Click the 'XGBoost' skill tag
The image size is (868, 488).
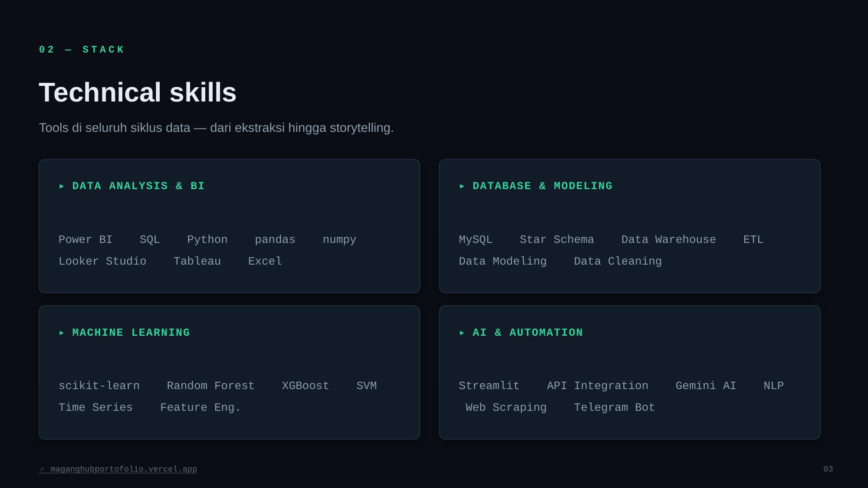pyautogui.click(x=306, y=386)
